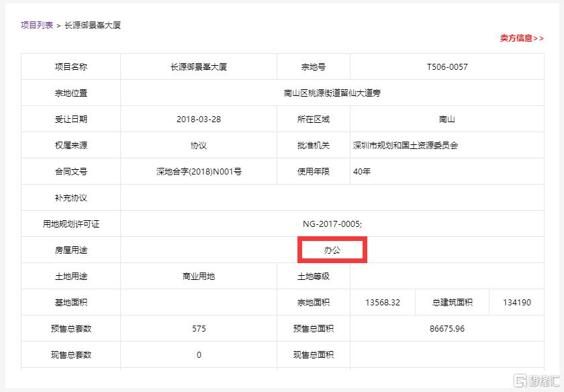
Task: Click the 协议 ownership source value
Action: coord(199,146)
